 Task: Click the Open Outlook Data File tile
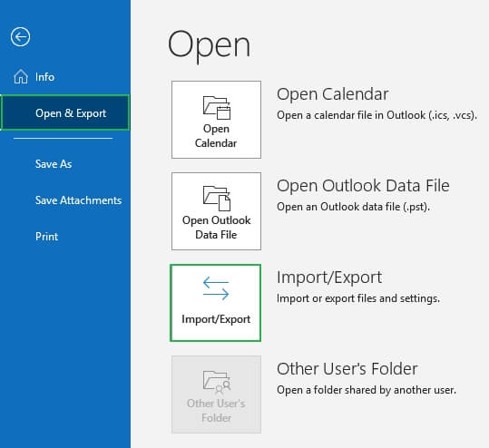(216, 211)
